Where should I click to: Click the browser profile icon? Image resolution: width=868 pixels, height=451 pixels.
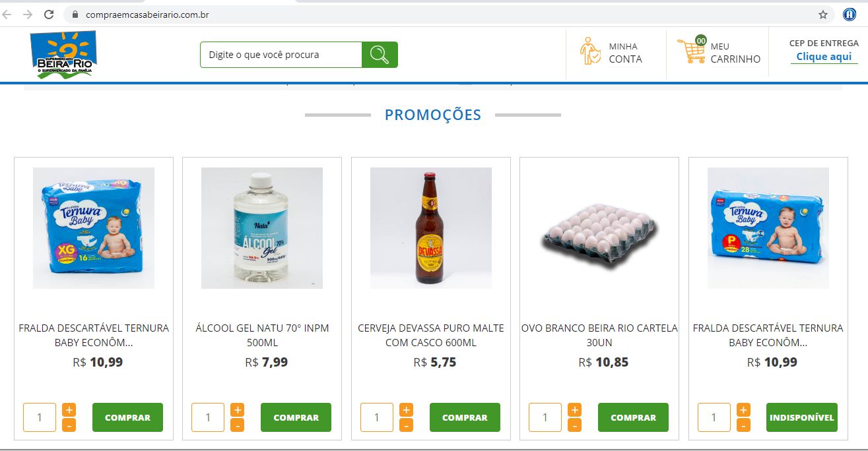click(x=850, y=15)
